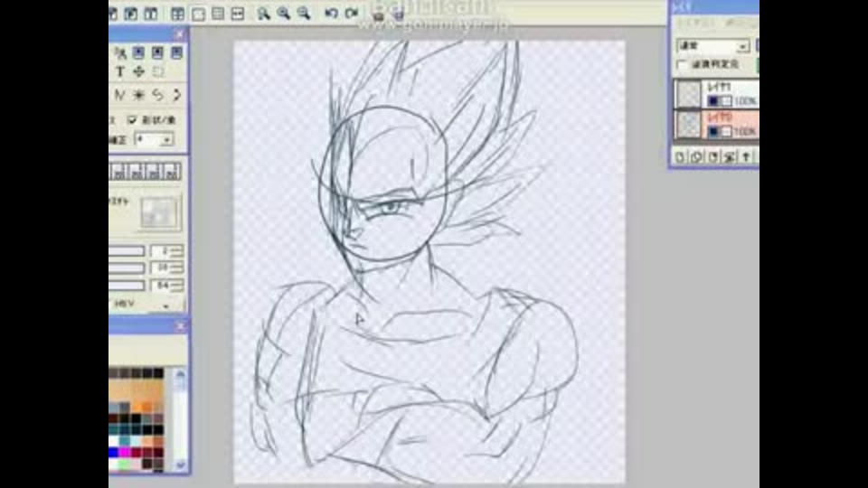Select the fourth brush size preset button
Image resolution: width=868 pixels, height=488 pixels.
(172, 172)
